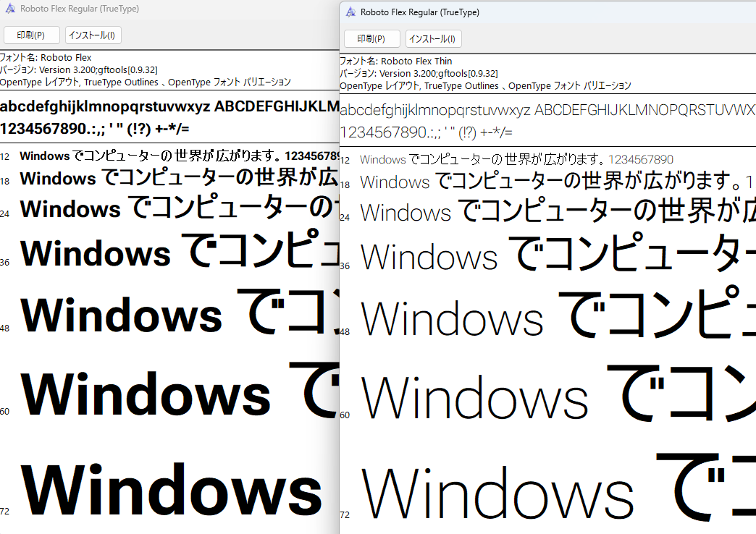This screenshot has width=756, height=534.
Task: Click size 24 sample line in left window
Action: click(x=180, y=208)
